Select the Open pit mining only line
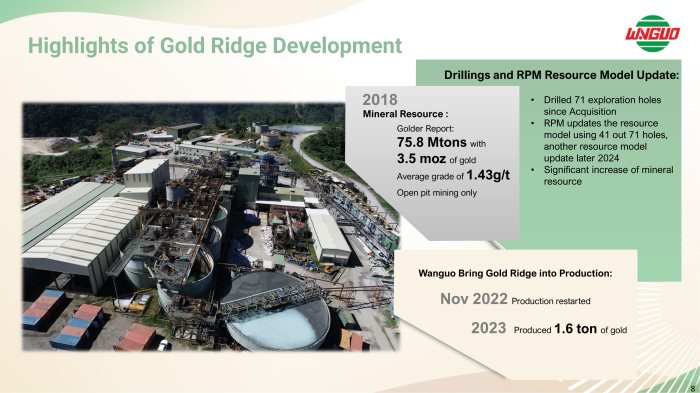 [x=437, y=193]
